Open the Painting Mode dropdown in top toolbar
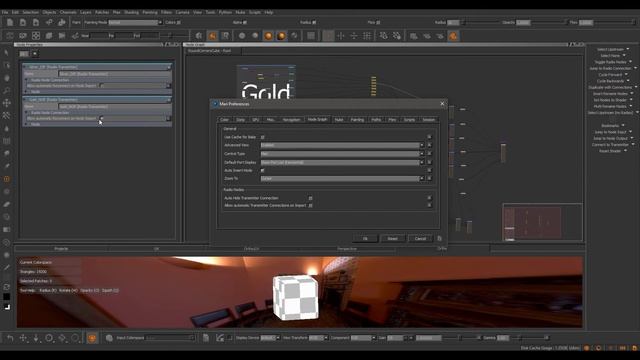Viewport: 640px width, 360px height. point(136,22)
